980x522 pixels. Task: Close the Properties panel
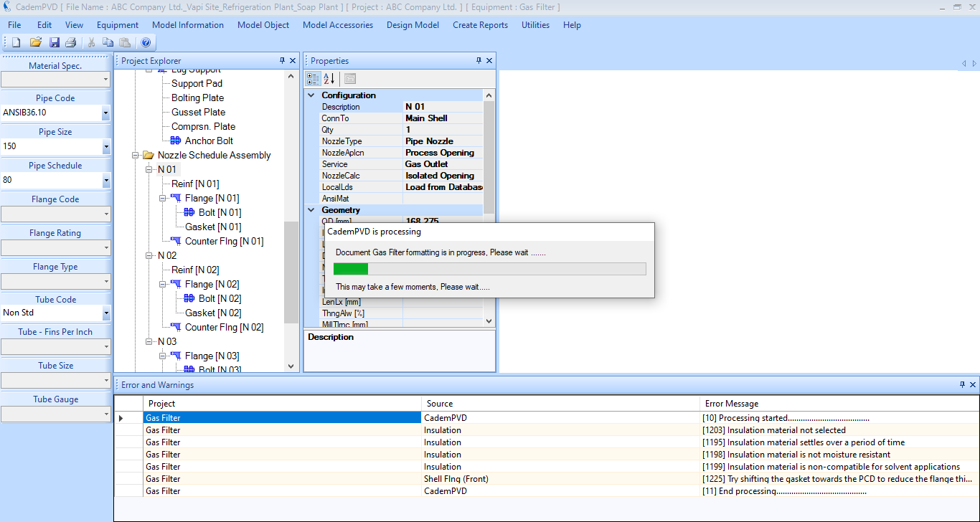[489, 61]
